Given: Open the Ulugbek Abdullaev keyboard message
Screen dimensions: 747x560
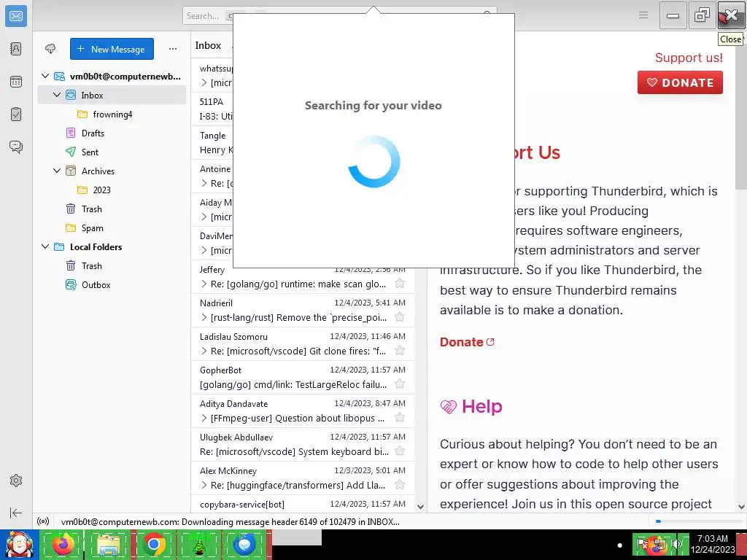Looking at the screenshot, I should click(x=303, y=444).
